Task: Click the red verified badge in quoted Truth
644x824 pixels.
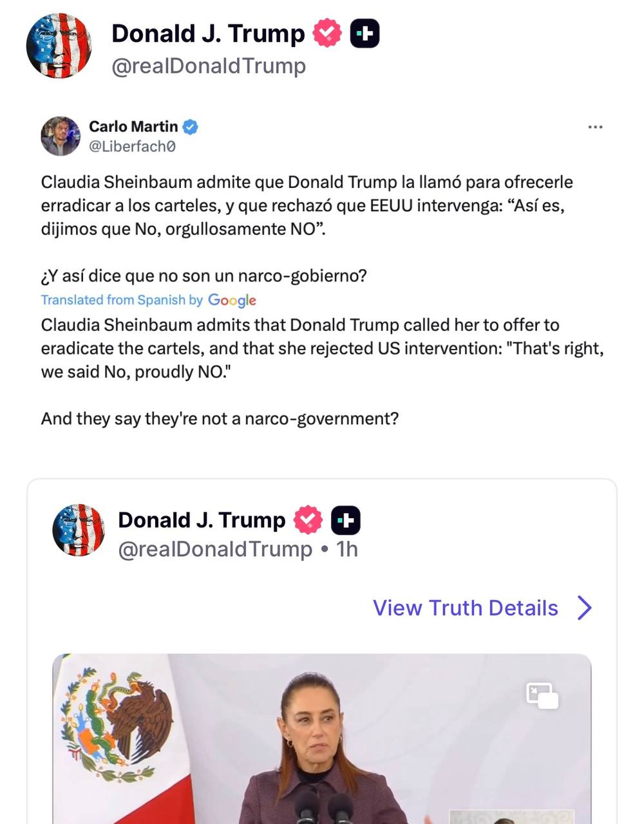Action: pyautogui.click(x=308, y=520)
